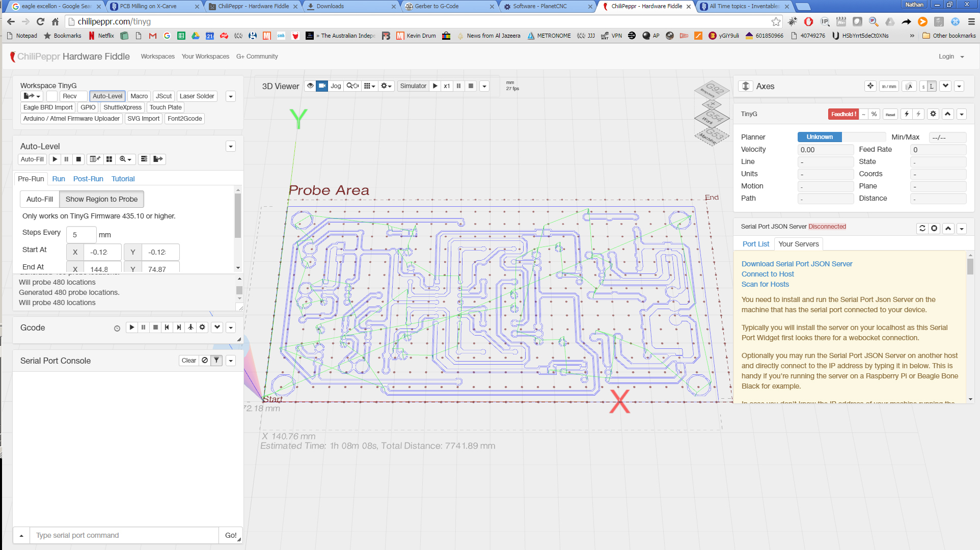Click the Gcode filter funnel icon
The width and height of the screenshot is (980, 550).
click(x=216, y=361)
